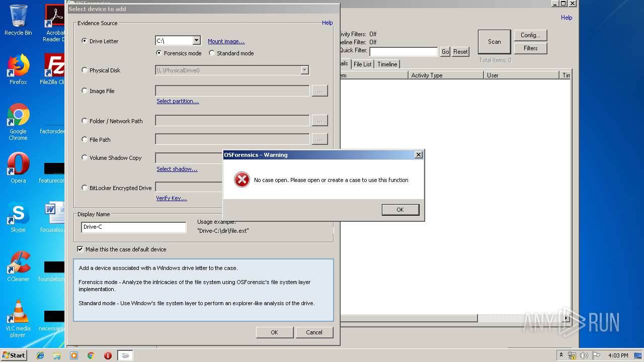This screenshot has height=362, width=644.
Task: Switch to the File List tab
Action: coord(362,64)
